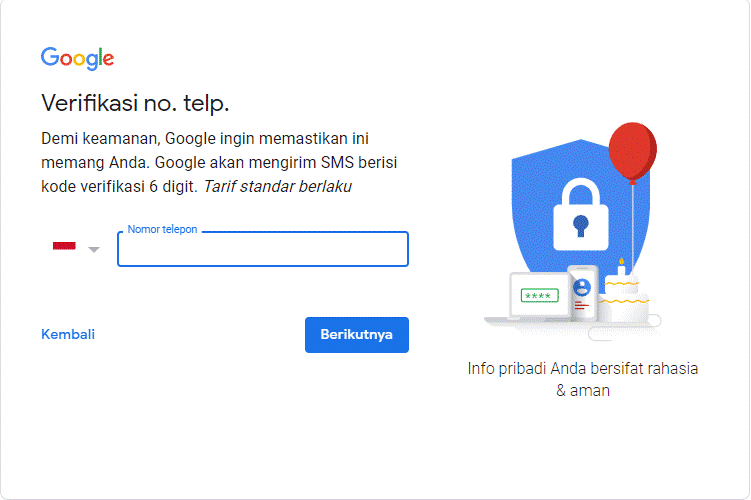Click the Google logo
Viewport: 751px width, 500px height.
pos(77,58)
